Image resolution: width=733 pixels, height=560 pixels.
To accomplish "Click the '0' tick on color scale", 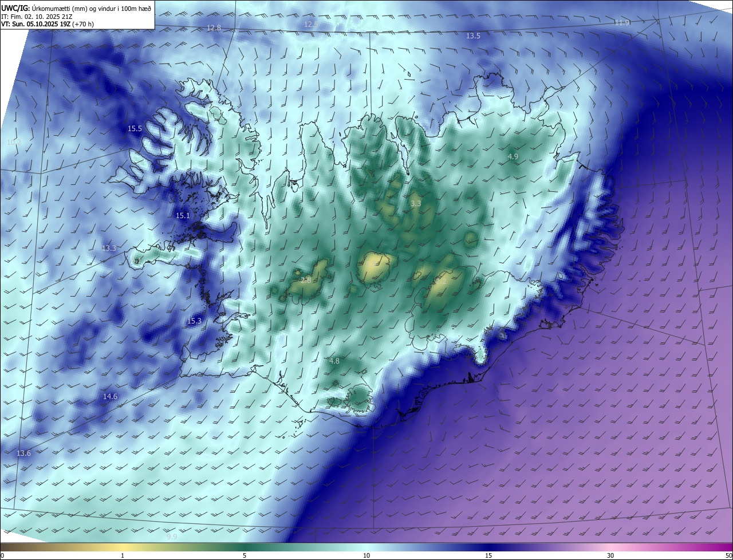I will 2,556.
